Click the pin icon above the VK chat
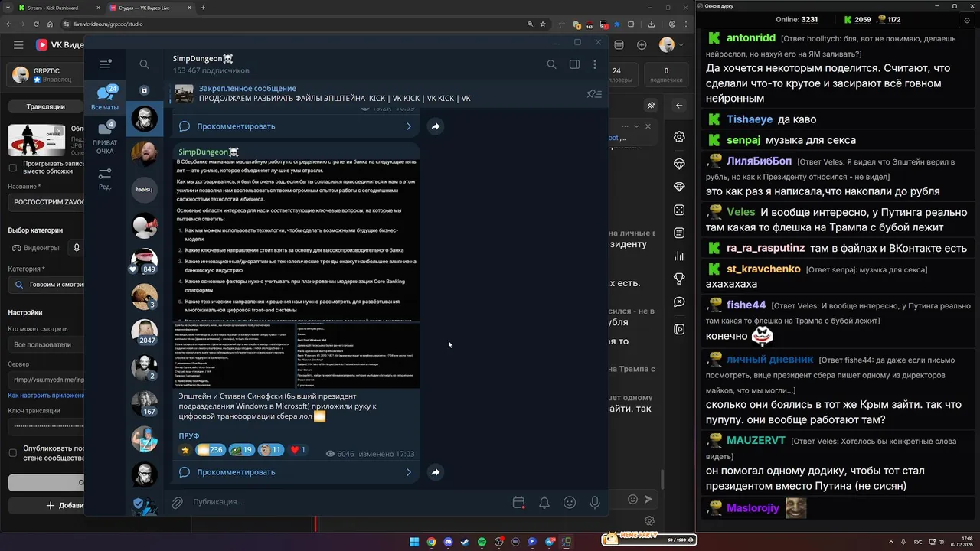 click(x=651, y=106)
